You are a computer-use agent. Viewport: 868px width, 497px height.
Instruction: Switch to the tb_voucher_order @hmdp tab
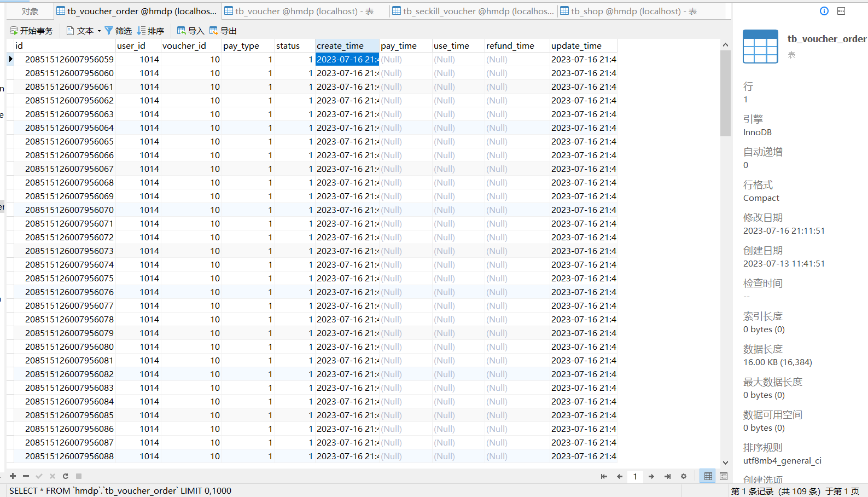137,11
